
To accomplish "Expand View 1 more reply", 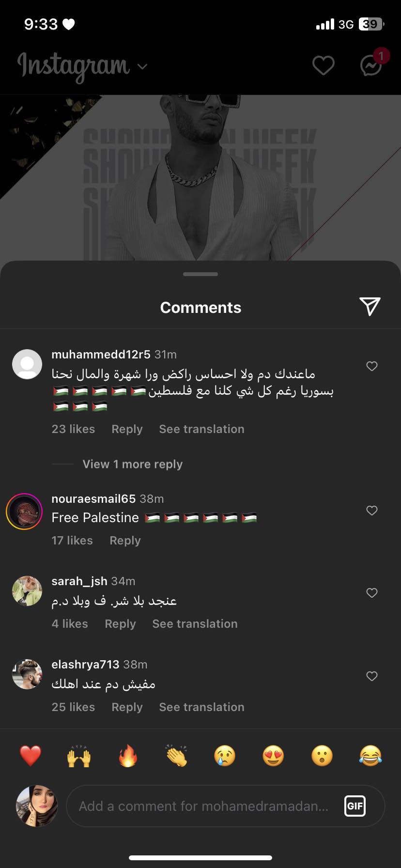I will pyautogui.click(x=133, y=464).
